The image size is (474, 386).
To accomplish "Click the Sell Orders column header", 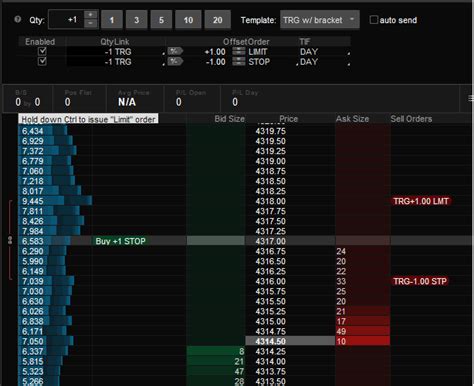I will [x=411, y=119].
